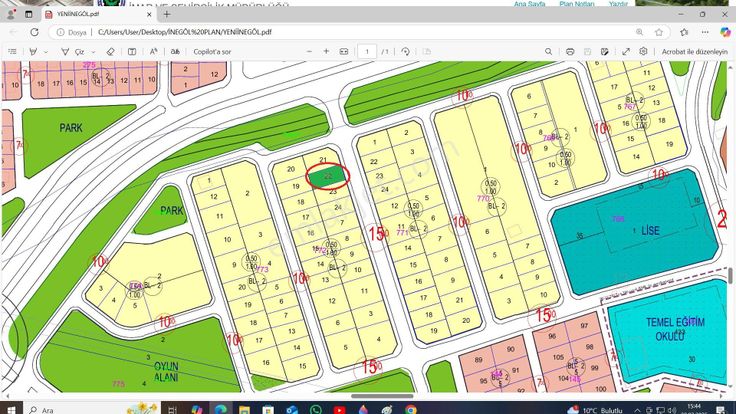The width and height of the screenshot is (736, 414).
Task: Select the Çiz draw tool
Action: click(x=73, y=52)
